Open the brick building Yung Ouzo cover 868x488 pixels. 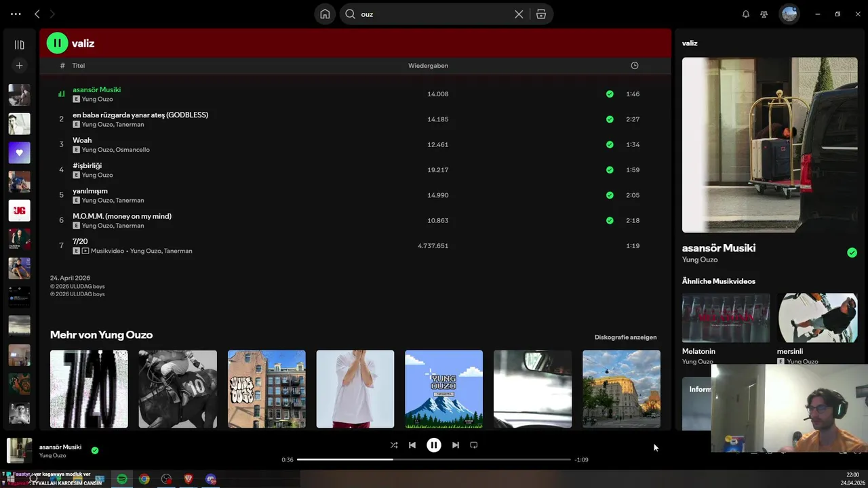click(x=267, y=389)
